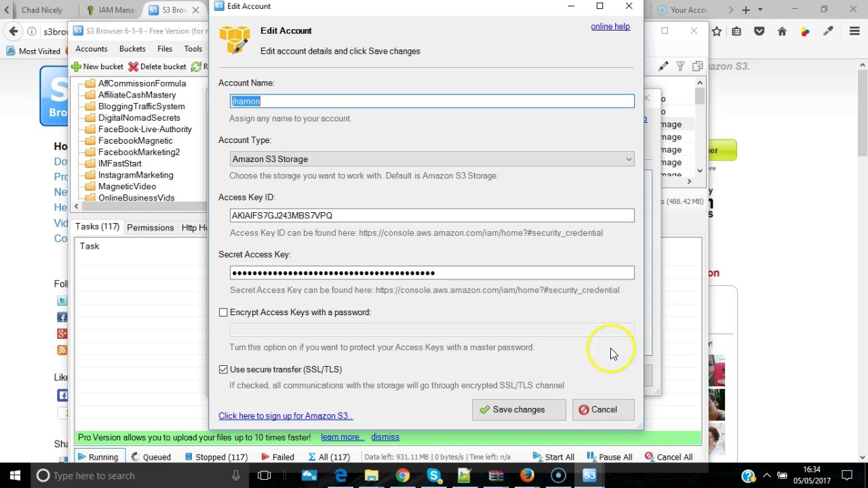Show hidden system tray icons chevron
Screen dimensions: 868x488
(x=766, y=476)
